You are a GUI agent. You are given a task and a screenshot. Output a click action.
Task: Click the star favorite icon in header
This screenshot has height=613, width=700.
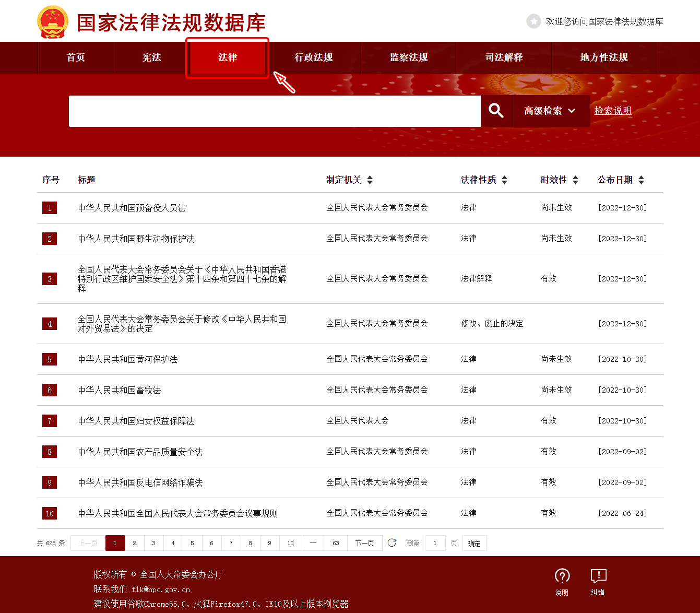tap(533, 21)
